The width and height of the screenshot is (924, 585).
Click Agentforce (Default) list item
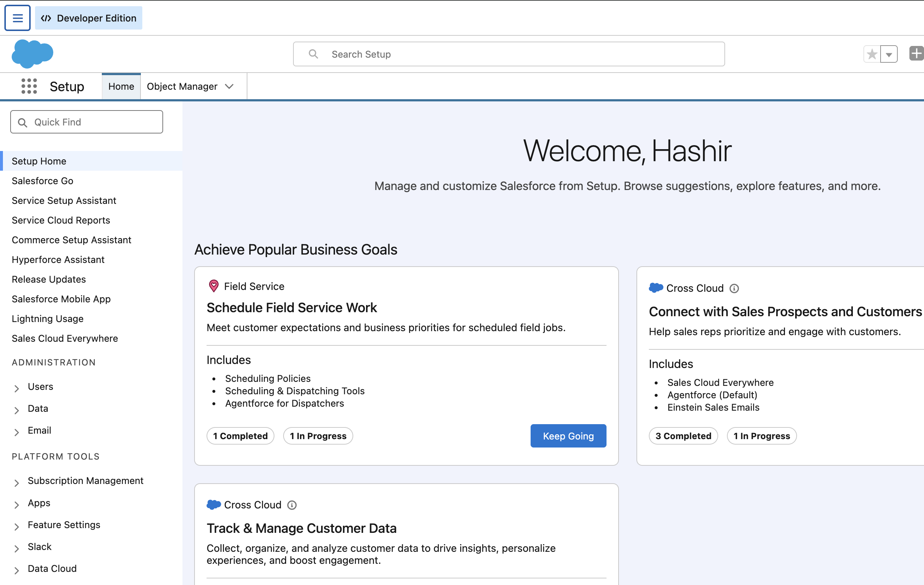[x=712, y=395]
